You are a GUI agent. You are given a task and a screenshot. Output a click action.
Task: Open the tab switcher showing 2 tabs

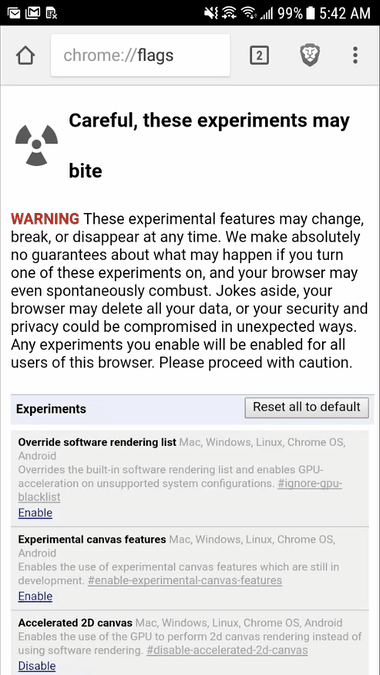260,56
